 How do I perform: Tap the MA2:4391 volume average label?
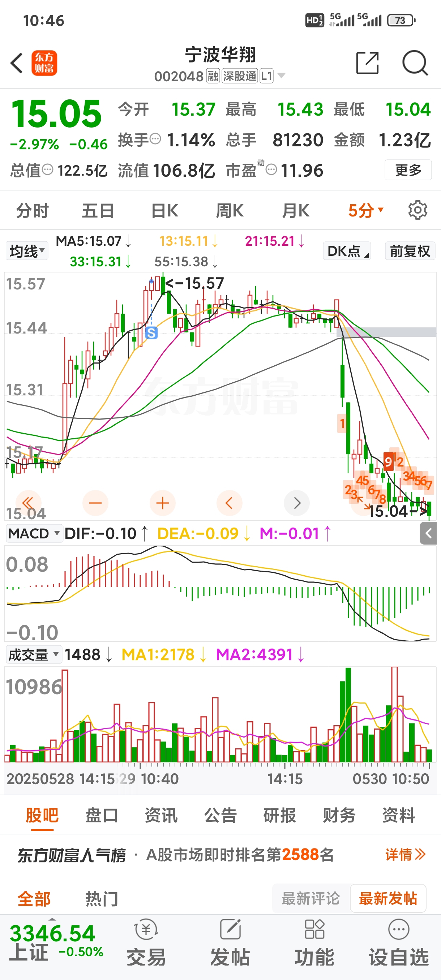(x=260, y=655)
